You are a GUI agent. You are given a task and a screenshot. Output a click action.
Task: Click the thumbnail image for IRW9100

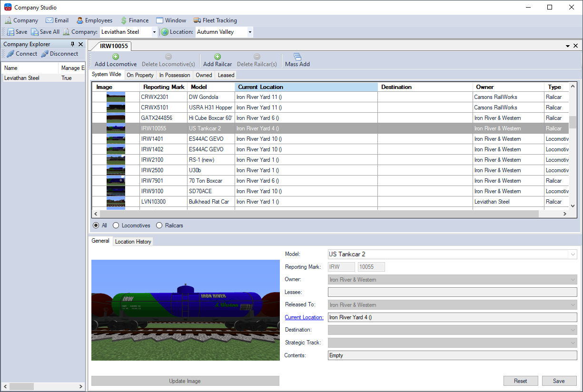point(116,191)
